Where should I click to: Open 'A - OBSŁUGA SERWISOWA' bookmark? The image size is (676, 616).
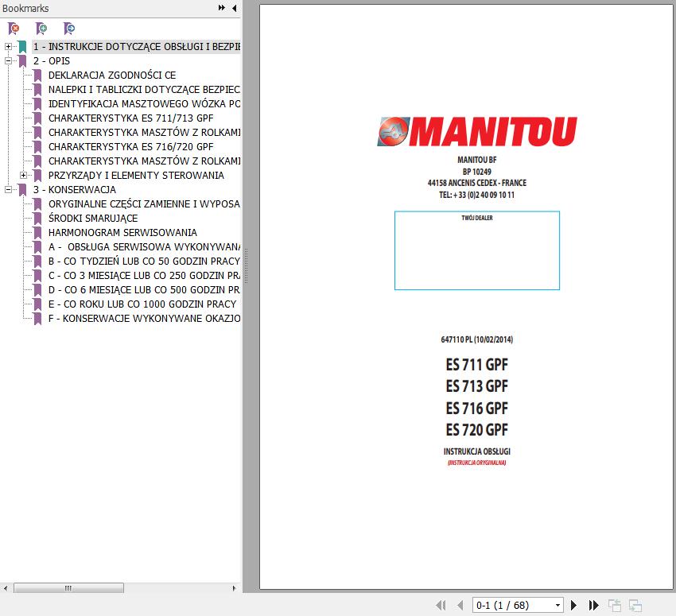click(x=144, y=247)
